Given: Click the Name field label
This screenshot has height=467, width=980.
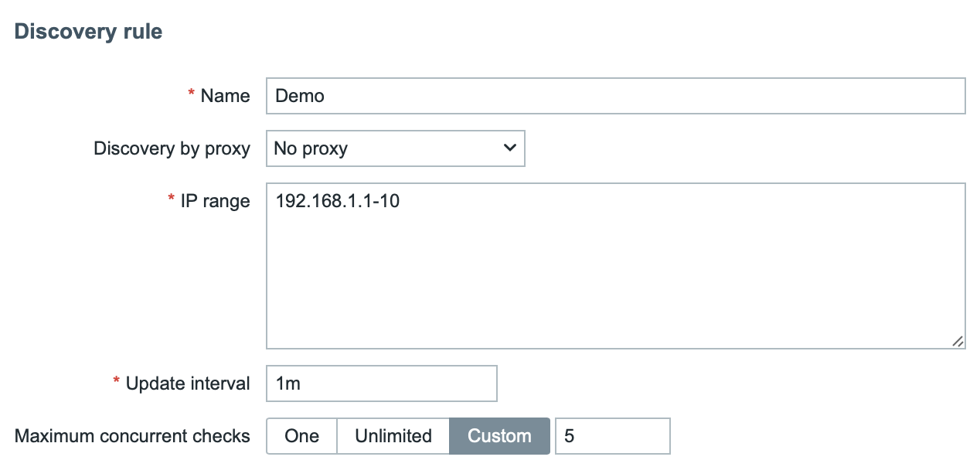Looking at the screenshot, I should 225,96.
